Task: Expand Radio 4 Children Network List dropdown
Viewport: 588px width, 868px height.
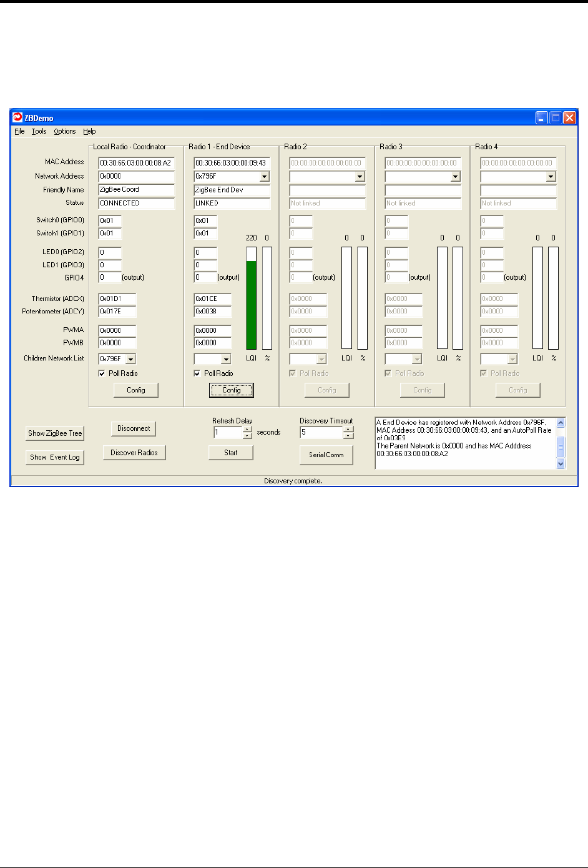Action: tap(512, 359)
